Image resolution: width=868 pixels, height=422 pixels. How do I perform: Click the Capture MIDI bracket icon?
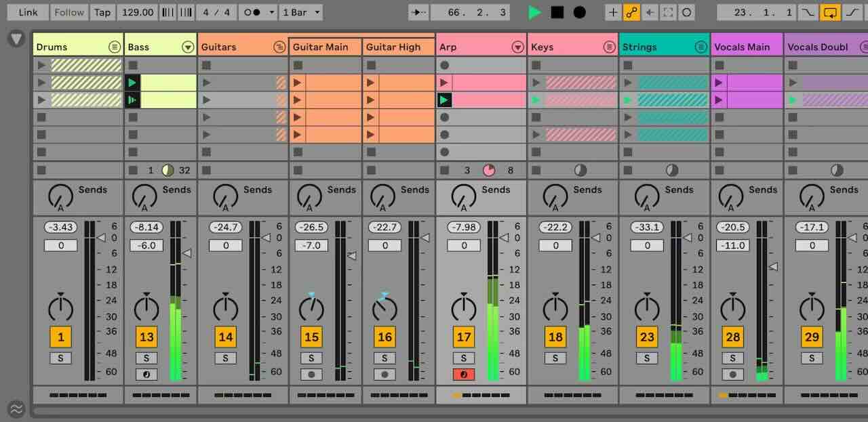coord(668,12)
